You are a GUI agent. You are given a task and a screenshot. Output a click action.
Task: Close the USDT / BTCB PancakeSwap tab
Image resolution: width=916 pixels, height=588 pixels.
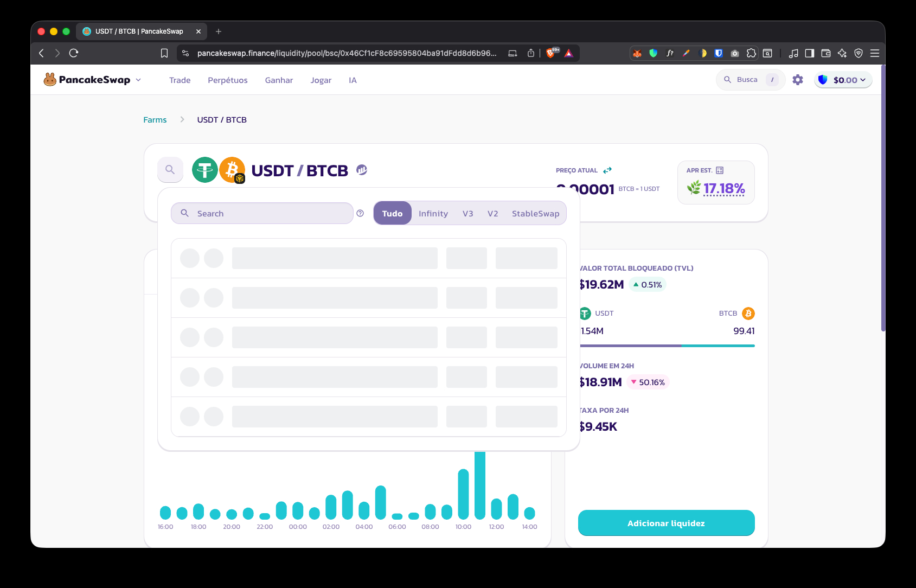(198, 31)
